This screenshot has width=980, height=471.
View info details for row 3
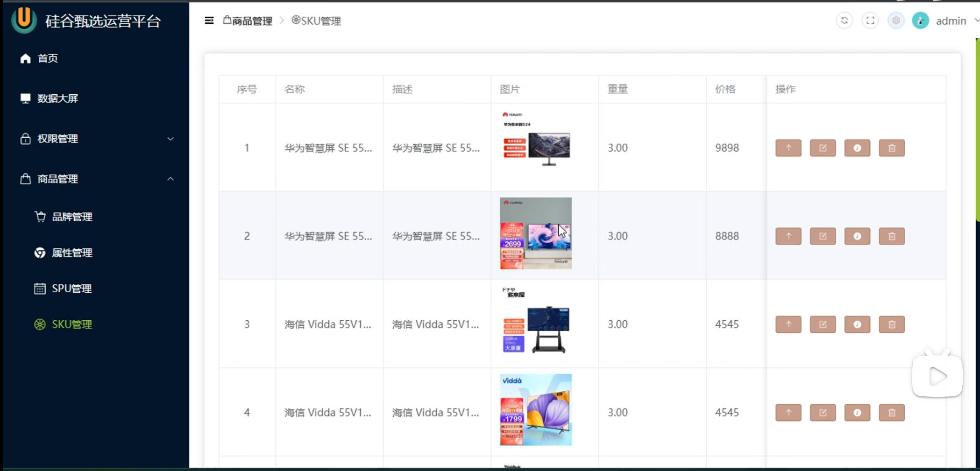click(857, 324)
